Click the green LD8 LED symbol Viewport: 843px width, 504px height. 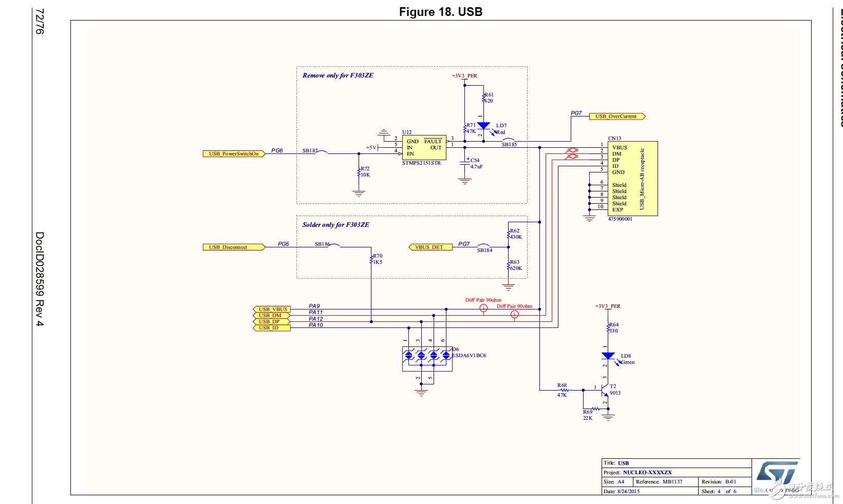point(608,356)
